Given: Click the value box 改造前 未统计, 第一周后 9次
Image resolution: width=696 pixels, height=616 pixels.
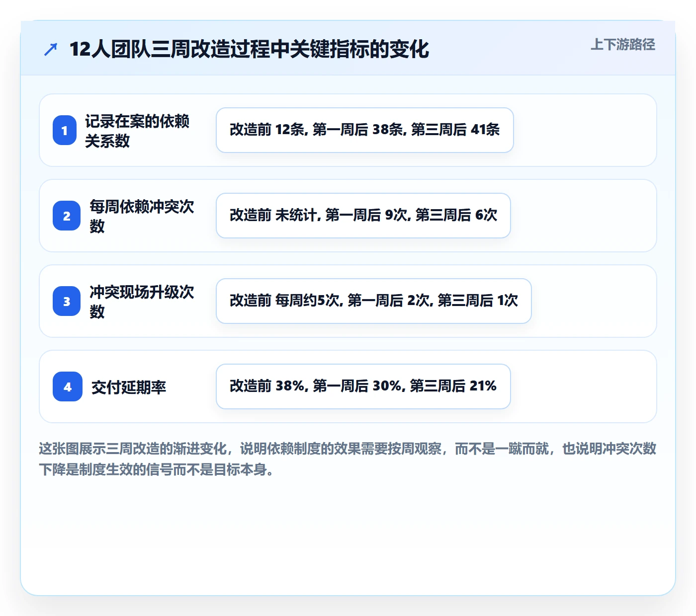Looking at the screenshot, I should (363, 216).
